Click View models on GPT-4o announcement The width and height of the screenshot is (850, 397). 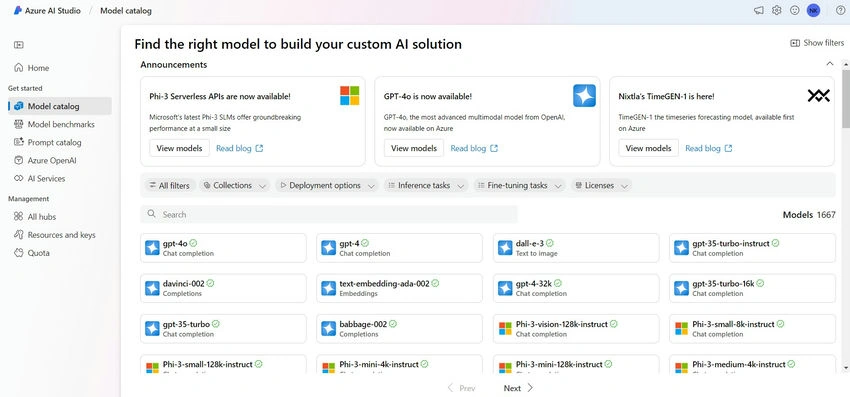tap(414, 148)
